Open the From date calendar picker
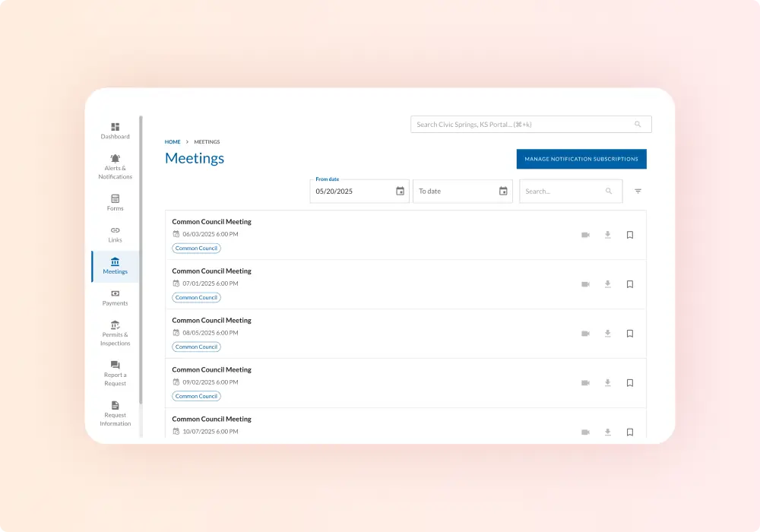This screenshot has width=760, height=532. pyautogui.click(x=401, y=192)
